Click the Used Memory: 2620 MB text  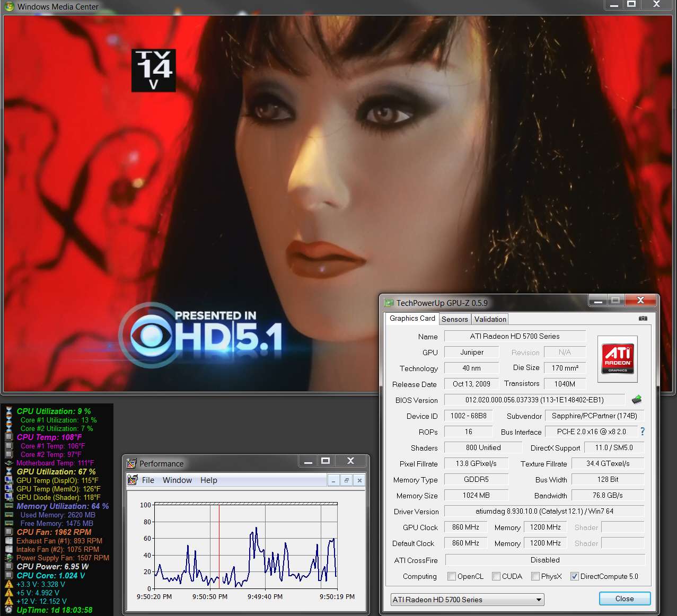[58, 515]
